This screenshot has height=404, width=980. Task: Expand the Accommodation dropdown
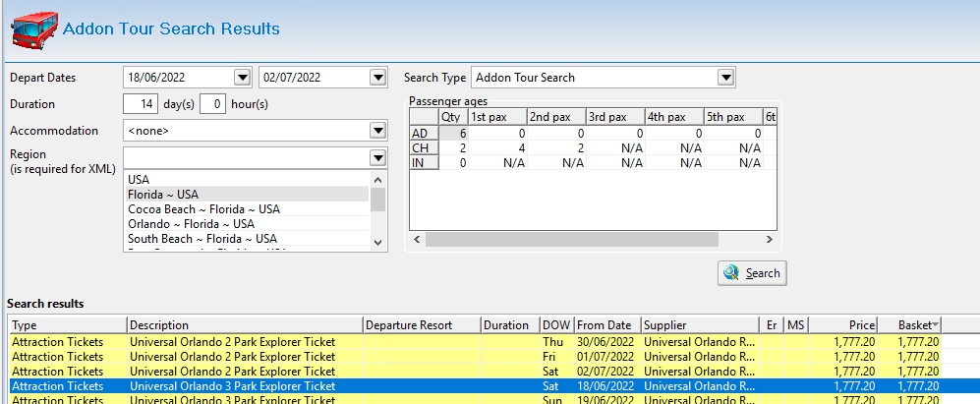pyautogui.click(x=376, y=131)
